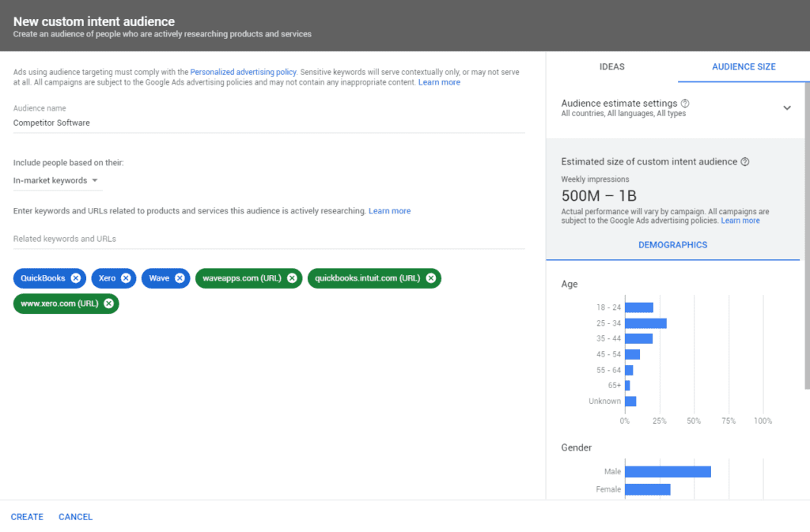The image size is (810, 532).
Task: Click the Female gender bar
Action: pyautogui.click(x=648, y=489)
